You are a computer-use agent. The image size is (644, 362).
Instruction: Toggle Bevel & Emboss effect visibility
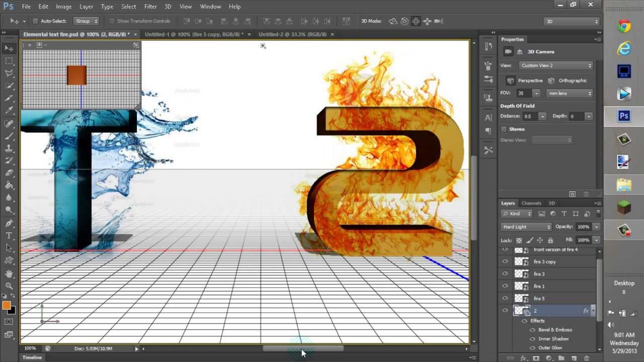[x=533, y=330]
